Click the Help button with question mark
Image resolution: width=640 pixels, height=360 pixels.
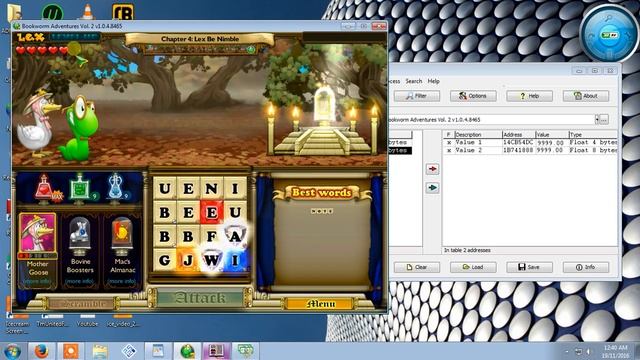(529, 96)
